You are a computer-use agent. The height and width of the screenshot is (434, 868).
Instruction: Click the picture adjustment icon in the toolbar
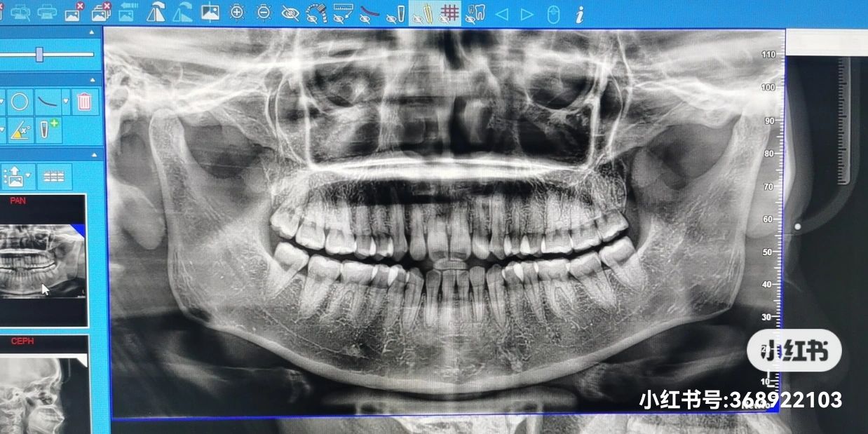coord(210,13)
